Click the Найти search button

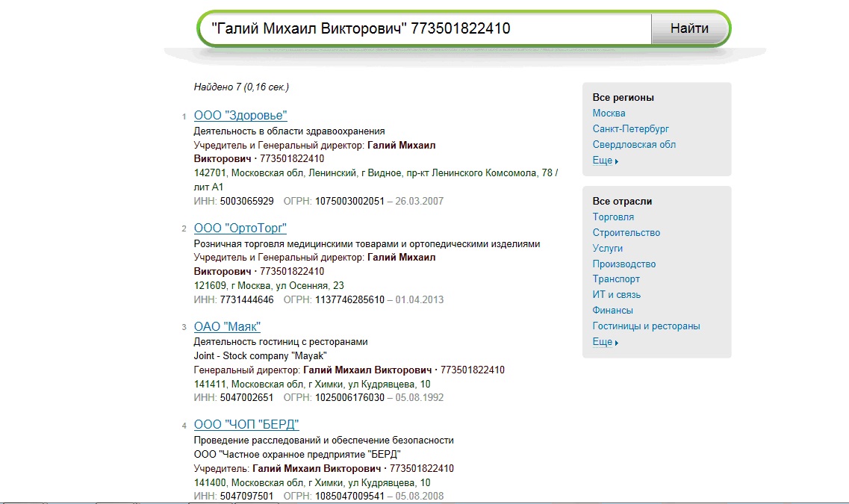[x=688, y=28]
